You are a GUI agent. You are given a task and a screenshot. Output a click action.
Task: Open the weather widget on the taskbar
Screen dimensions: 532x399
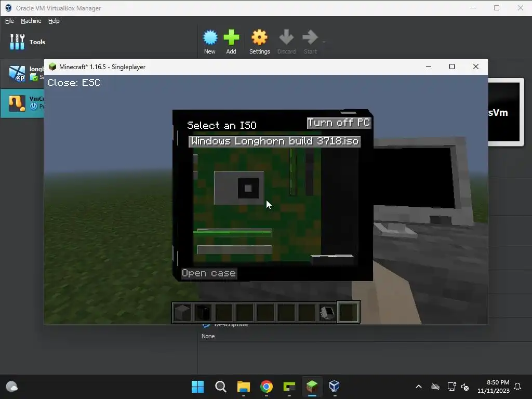coord(12,387)
